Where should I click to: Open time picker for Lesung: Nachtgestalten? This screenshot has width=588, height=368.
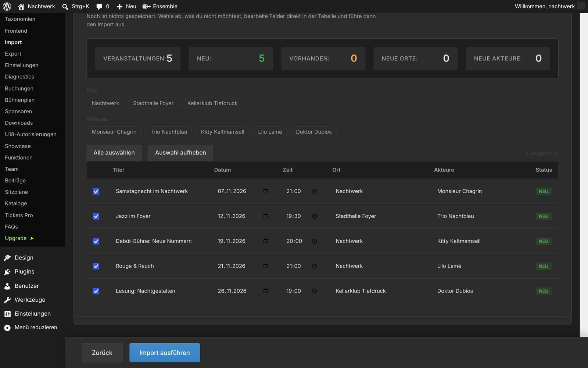point(314,291)
